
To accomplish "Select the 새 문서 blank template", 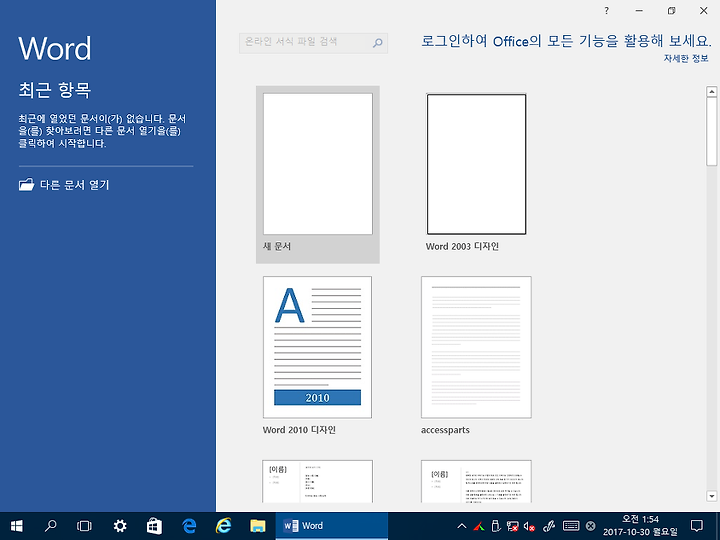I will pos(318,174).
